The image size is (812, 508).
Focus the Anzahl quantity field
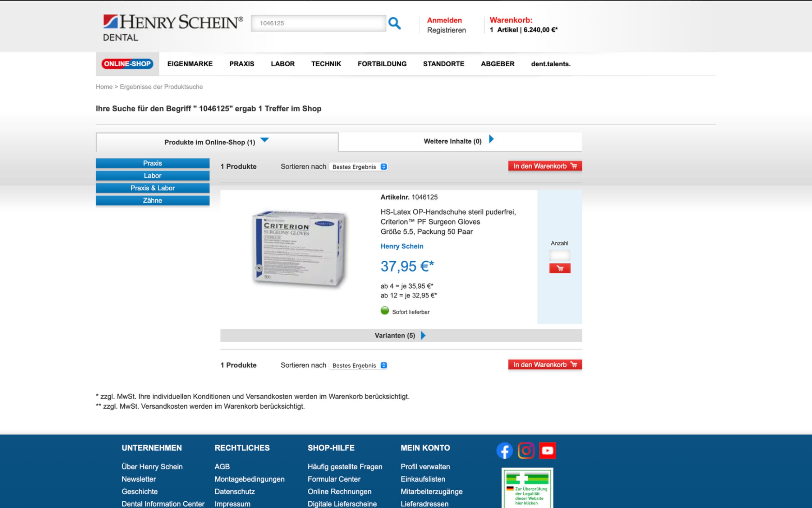click(x=560, y=255)
